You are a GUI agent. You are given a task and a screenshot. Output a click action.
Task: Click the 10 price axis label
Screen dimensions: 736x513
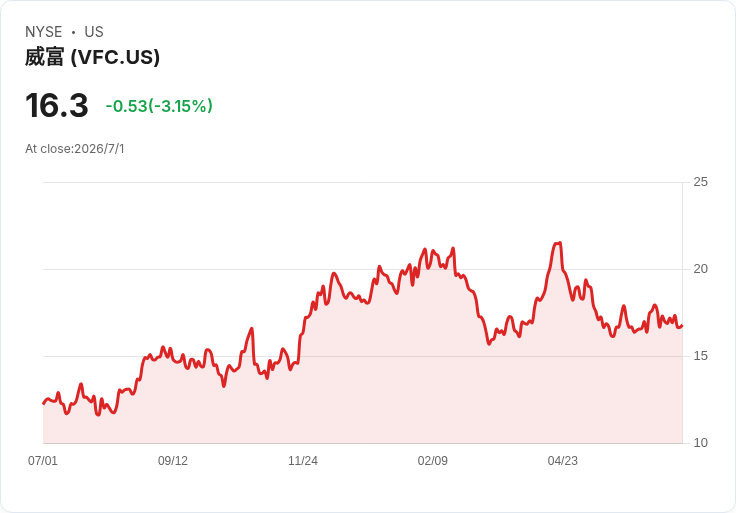coord(700,443)
